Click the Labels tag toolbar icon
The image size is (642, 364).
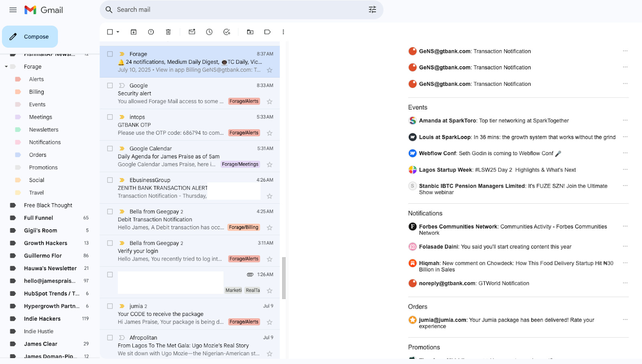(x=267, y=32)
